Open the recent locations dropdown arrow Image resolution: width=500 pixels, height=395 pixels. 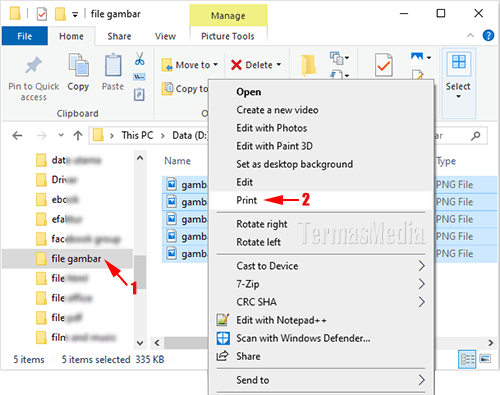[x=61, y=135]
